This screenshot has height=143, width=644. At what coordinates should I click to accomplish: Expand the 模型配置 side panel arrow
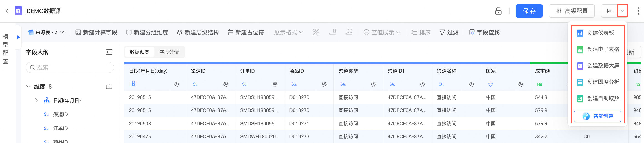(18, 38)
